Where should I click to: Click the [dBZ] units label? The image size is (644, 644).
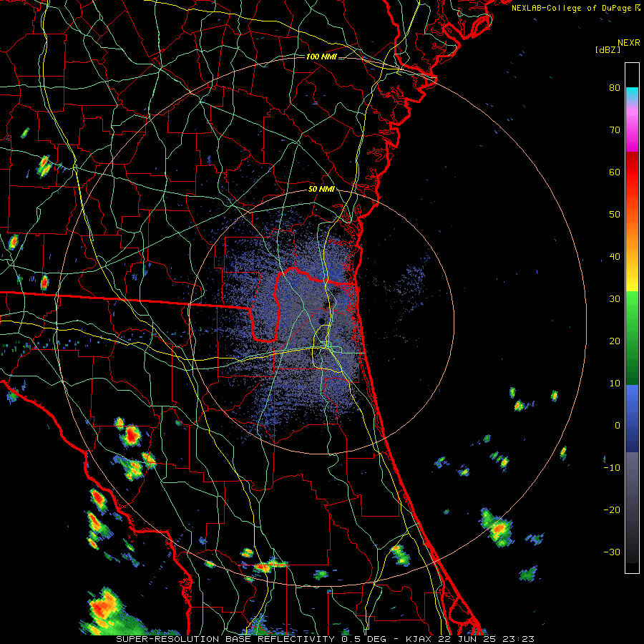608,49
